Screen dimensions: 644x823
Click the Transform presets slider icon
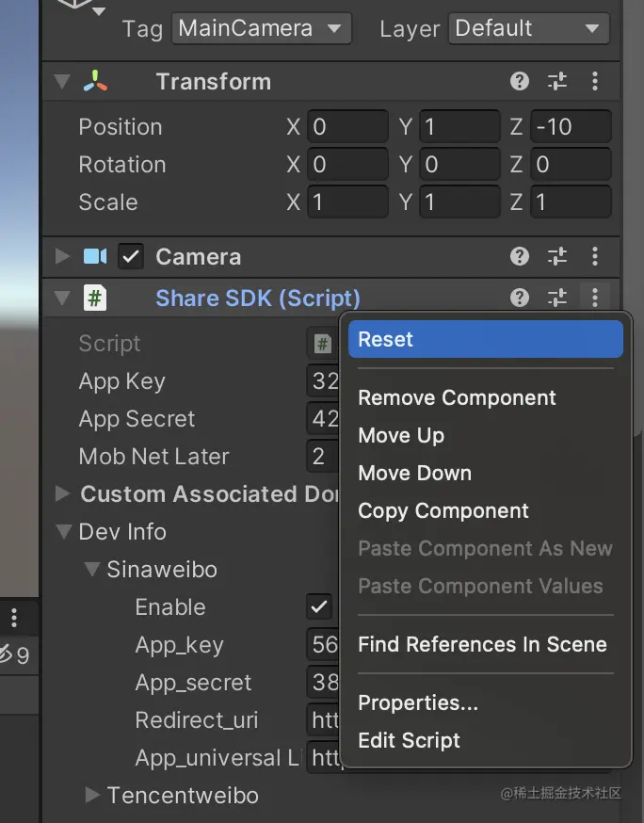(557, 82)
